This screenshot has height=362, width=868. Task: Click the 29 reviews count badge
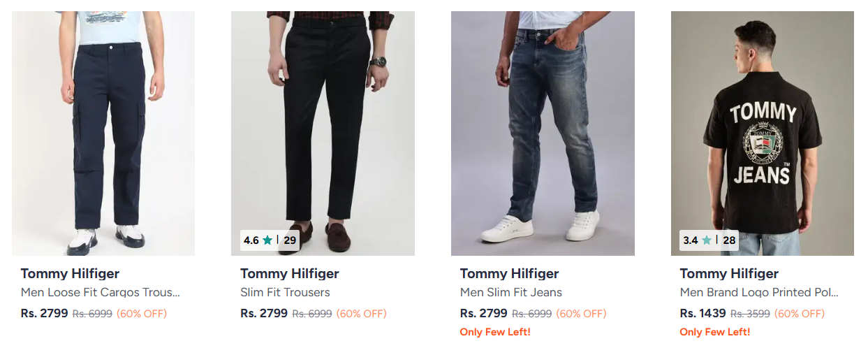coord(290,240)
